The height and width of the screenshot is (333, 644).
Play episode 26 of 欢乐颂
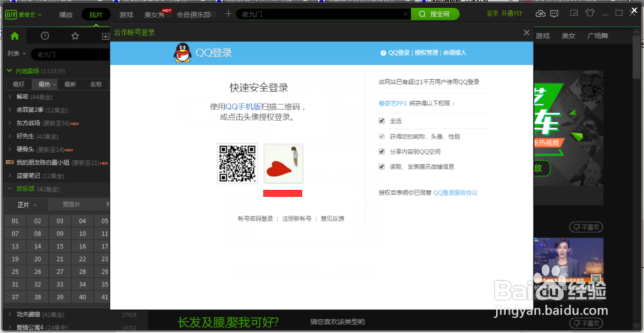coord(37,271)
